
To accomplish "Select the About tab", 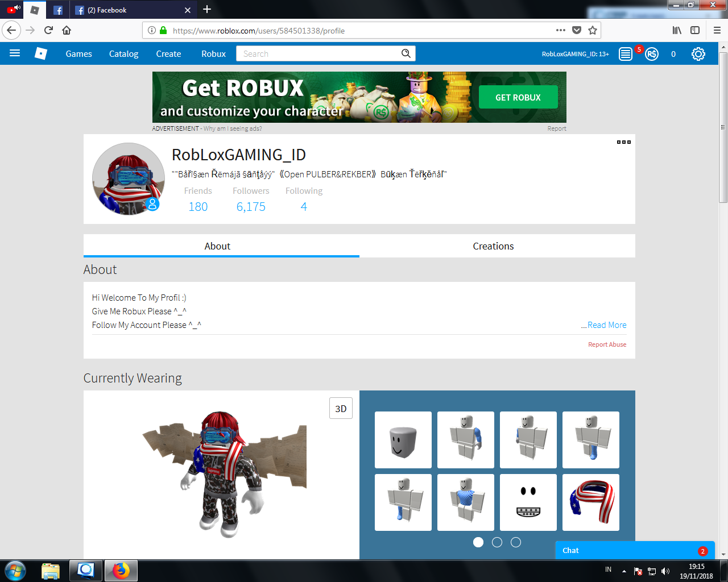I will [221, 246].
